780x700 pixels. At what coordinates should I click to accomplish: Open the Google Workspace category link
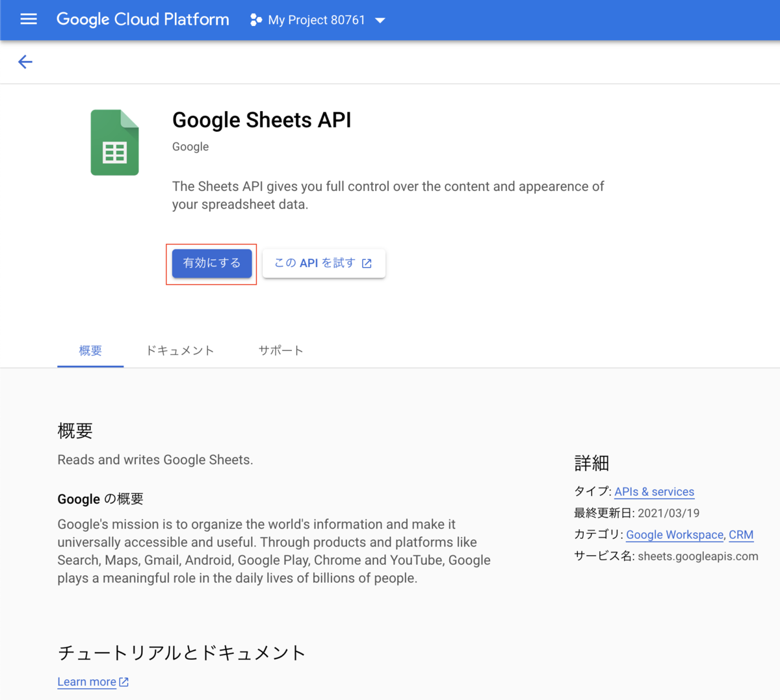(x=675, y=535)
